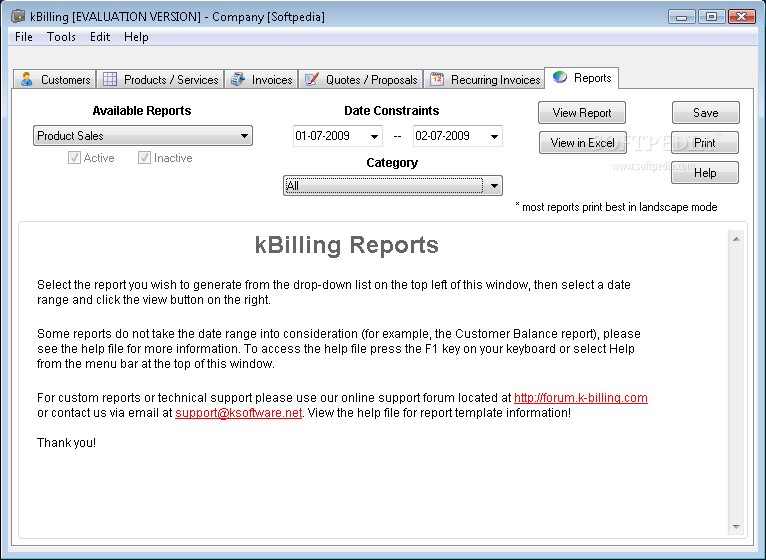Click the Available Reports label
The image size is (766, 560).
(142, 111)
